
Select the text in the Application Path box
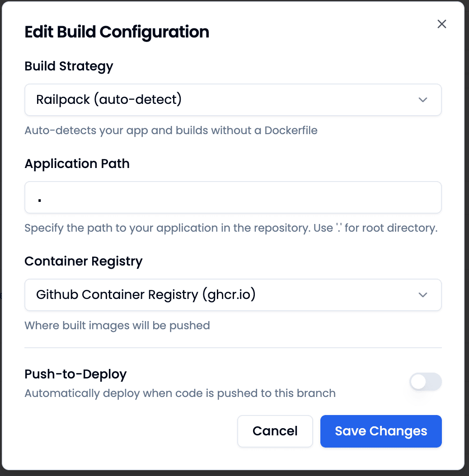[233, 197]
